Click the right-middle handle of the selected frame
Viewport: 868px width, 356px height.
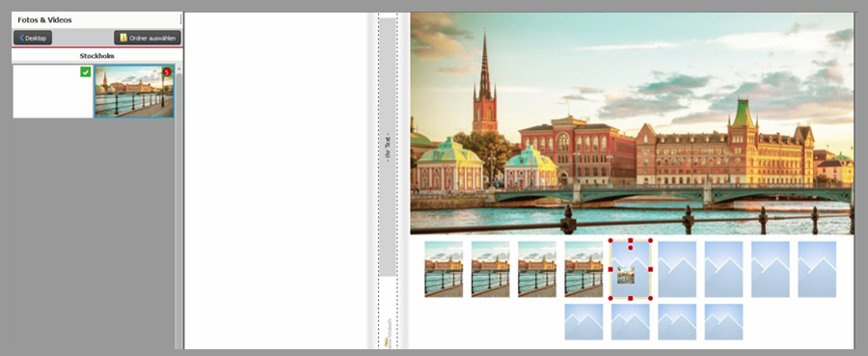click(650, 269)
